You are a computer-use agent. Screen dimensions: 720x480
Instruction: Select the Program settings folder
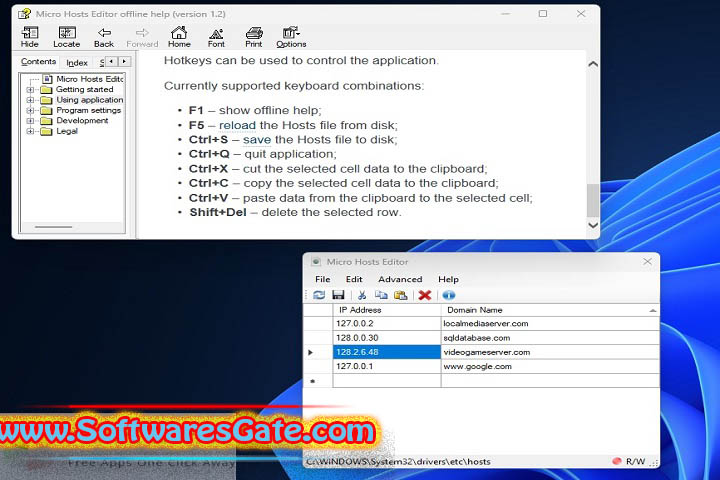click(81, 110)
